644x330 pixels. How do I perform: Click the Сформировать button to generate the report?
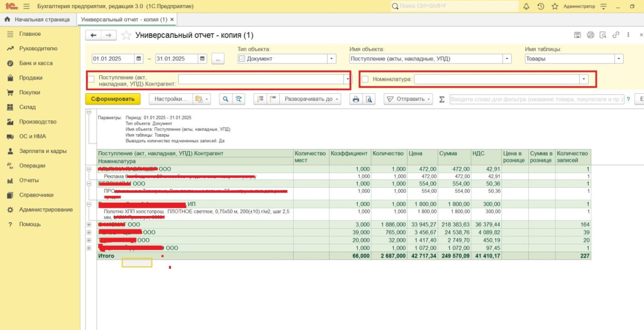(113, 99)
